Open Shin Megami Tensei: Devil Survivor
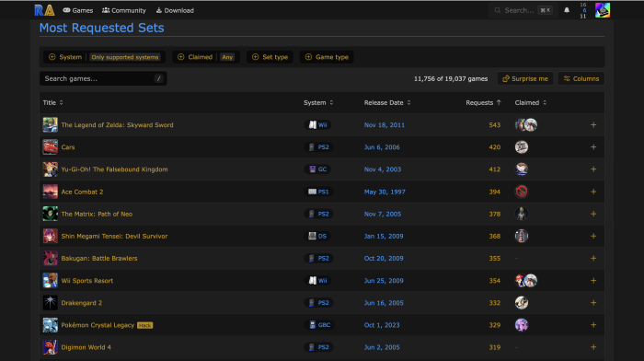 (x=114, y=237)
